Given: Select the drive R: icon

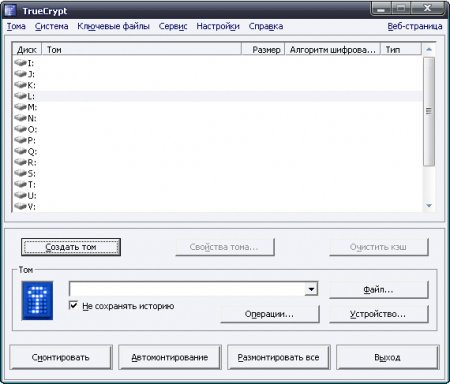Looking at the screenshot, I should [x=20, y=162].
